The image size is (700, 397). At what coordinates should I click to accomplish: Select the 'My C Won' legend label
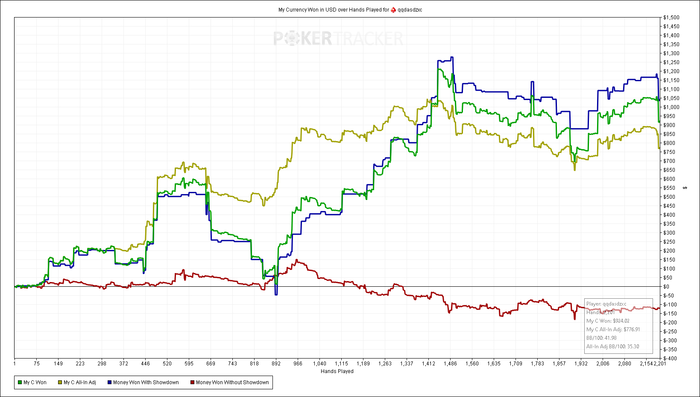pyautogui.click(x=35, y=383)
